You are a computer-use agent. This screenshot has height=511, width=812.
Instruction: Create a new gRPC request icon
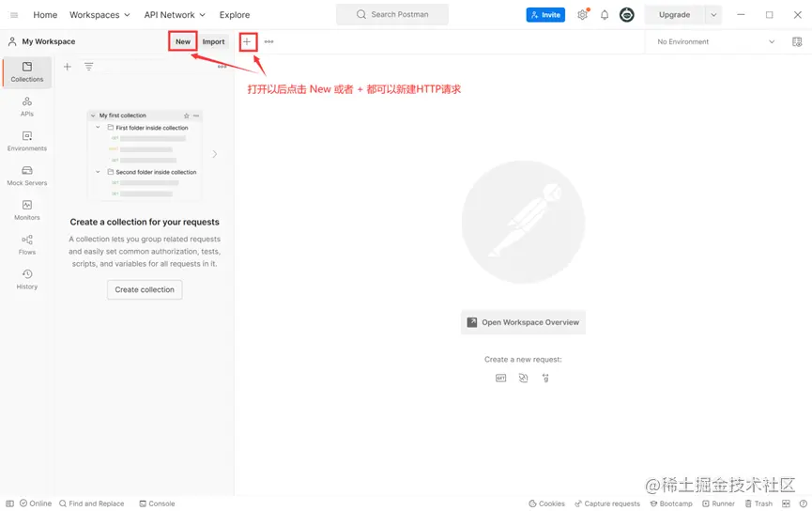point(545,379)
